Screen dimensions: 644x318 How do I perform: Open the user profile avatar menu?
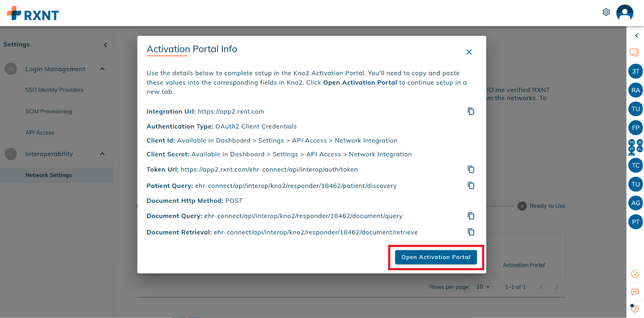tap(625, 12)
